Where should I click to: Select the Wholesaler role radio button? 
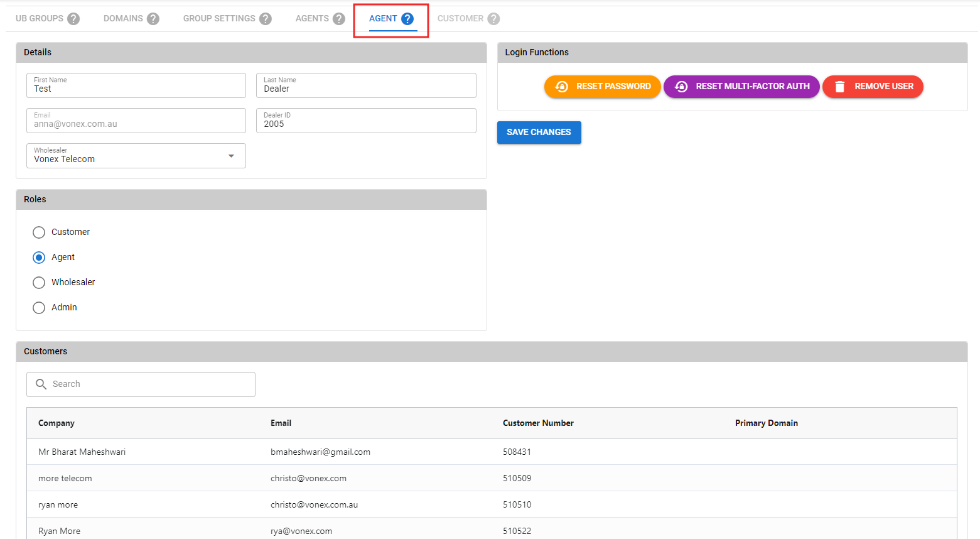click(39, 283)
